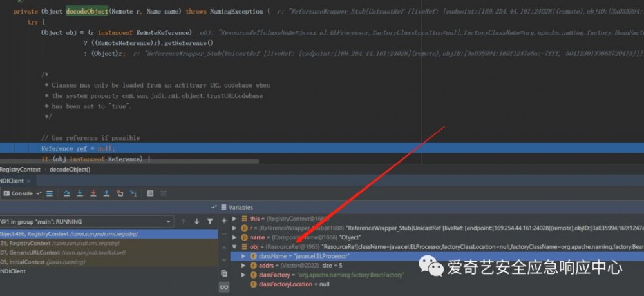Select the NDIClient debug session tab

coord(12,181)
